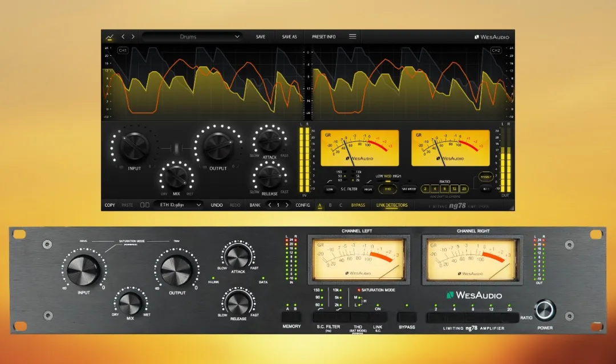Open the Drums preset dropdown
The width and height of the screenshot is (616, 364).
(x=192, y=36)
